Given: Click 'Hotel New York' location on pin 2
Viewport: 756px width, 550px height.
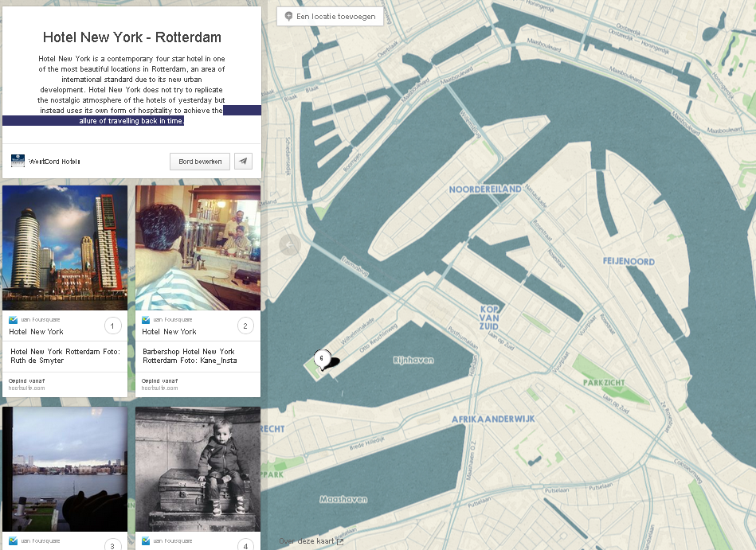Looking at the screenshot, I should (169, 332).
